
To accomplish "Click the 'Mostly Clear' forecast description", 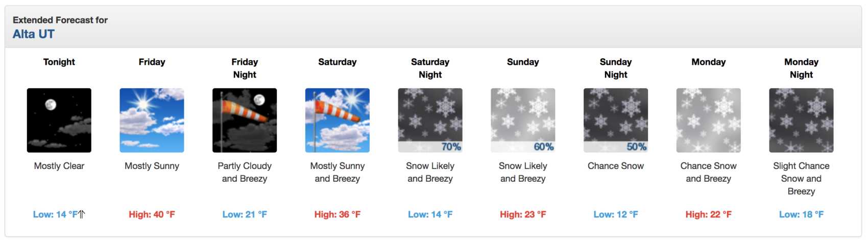I will 59,166.
